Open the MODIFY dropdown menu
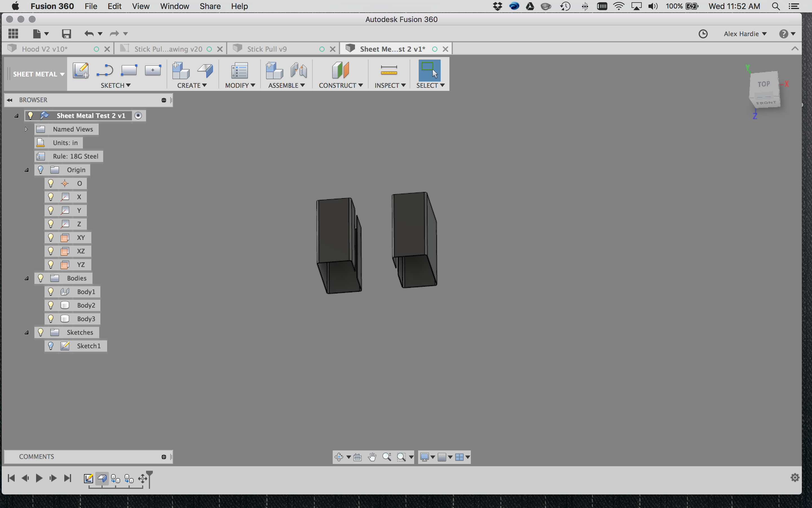Screen dimensions: 812x508 pyautogui.click(x=240, y=85)
